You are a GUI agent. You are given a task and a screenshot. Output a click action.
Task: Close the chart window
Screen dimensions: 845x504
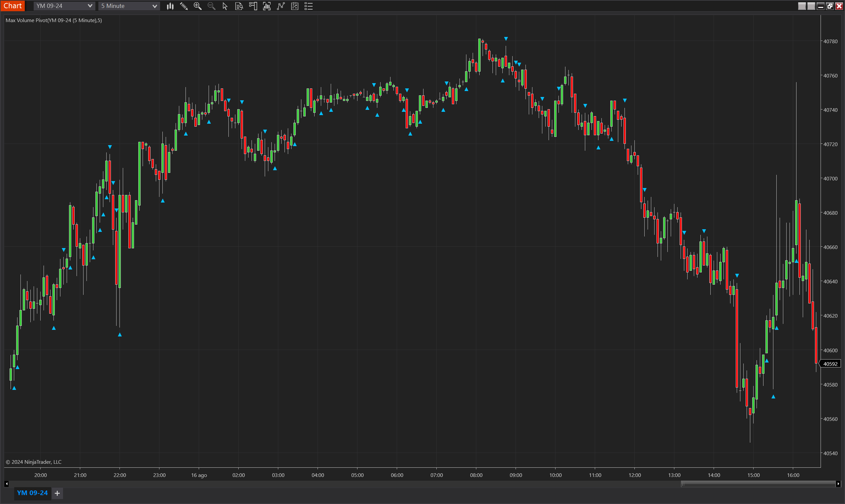pyautogui.click(x=839, y=6)
